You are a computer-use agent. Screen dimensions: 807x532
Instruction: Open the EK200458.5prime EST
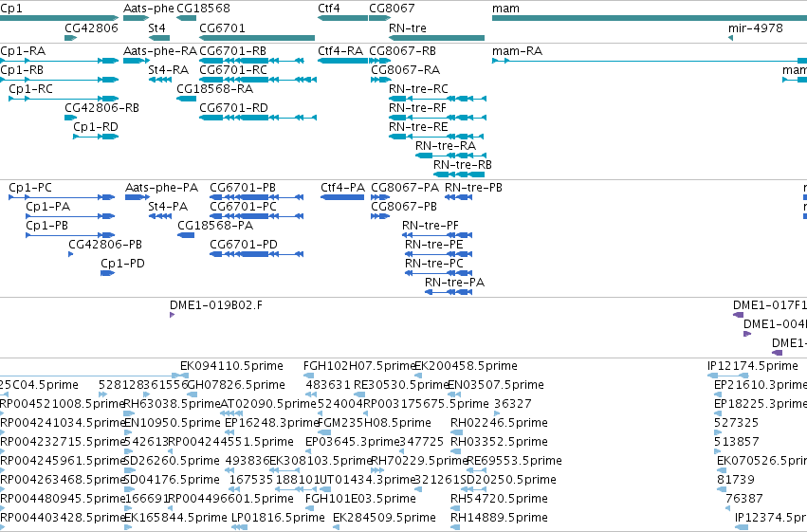tap(418, 376)
